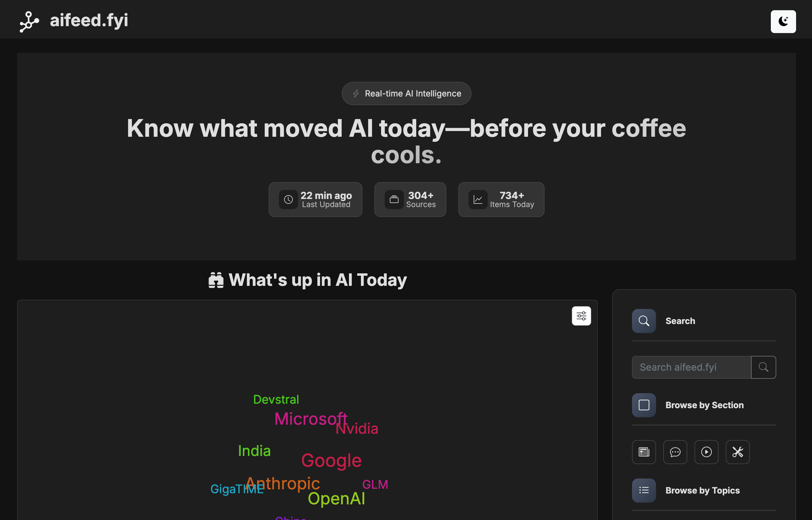The width and height of the screenshot is (812, 520).
Task: Click the Browse by Section square icon
Action: pos(644,405)
